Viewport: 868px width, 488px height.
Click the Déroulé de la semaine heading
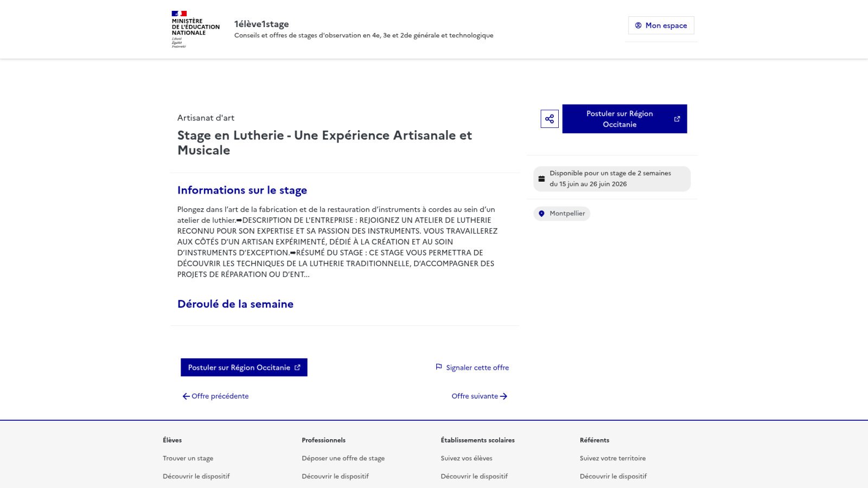235,304
